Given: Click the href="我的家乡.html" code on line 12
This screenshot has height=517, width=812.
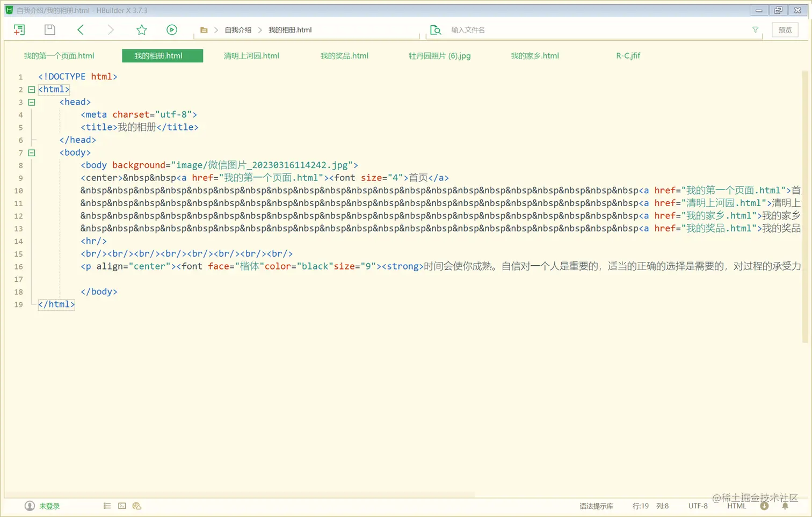Looking at the screenshot, I should pyautogui.click(x=705, y=216).
